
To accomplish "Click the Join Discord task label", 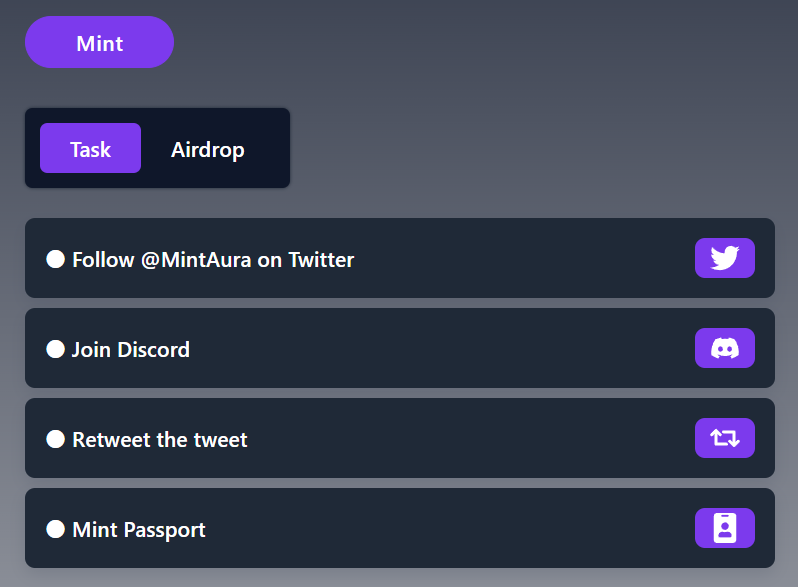I will click(131, 350).
